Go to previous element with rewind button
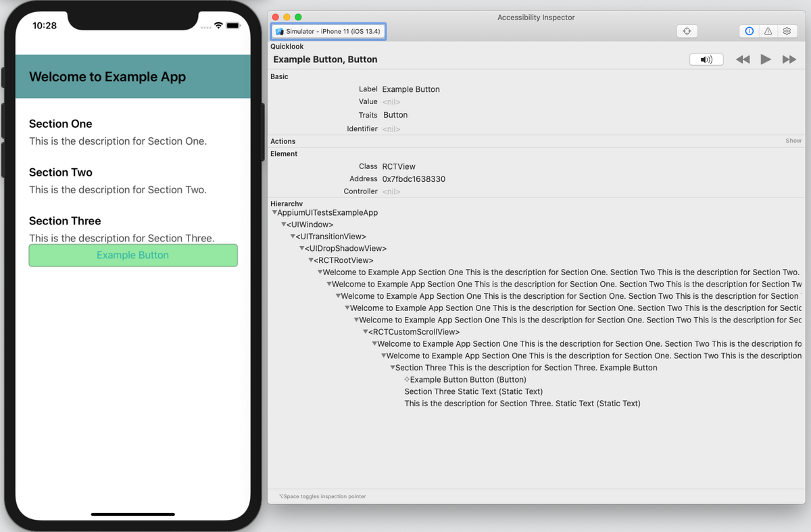Screen dimensions: 811x532 click(x=743, y=59)
